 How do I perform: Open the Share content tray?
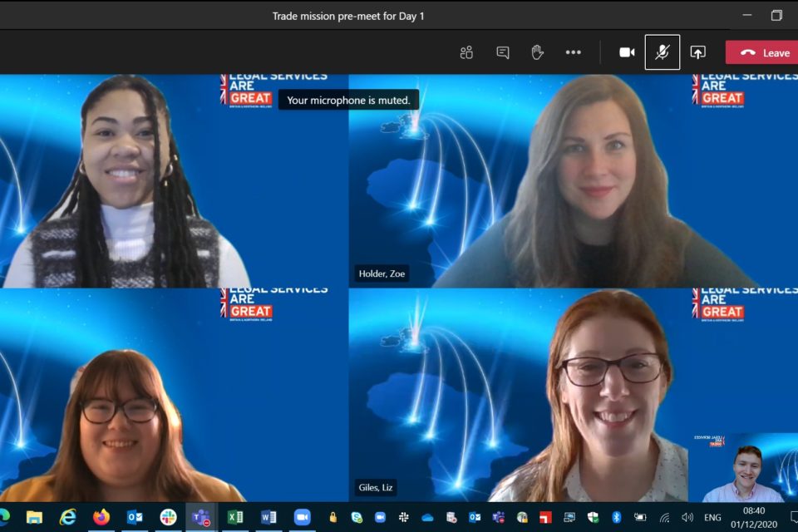tap(697, 52)
